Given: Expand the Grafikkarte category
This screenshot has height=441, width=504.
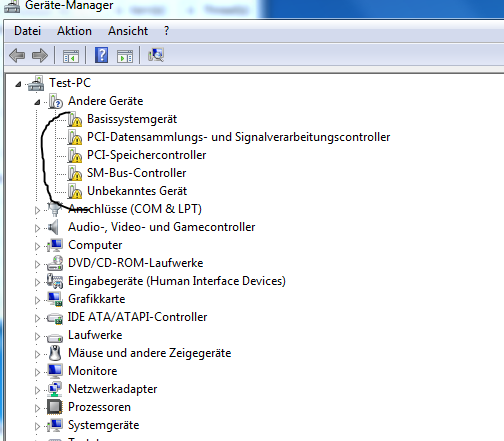Looking at the screenshot, I should (x=37, y=300).
